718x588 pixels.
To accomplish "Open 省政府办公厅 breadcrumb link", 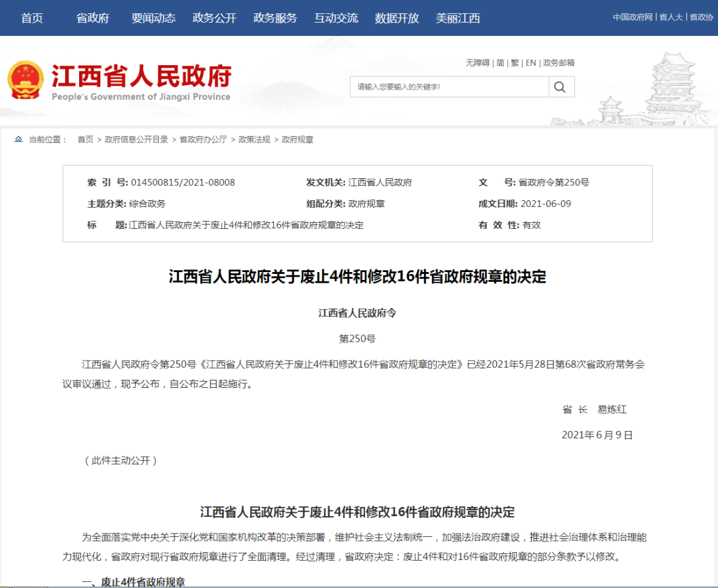I will [x=203, y=139].
